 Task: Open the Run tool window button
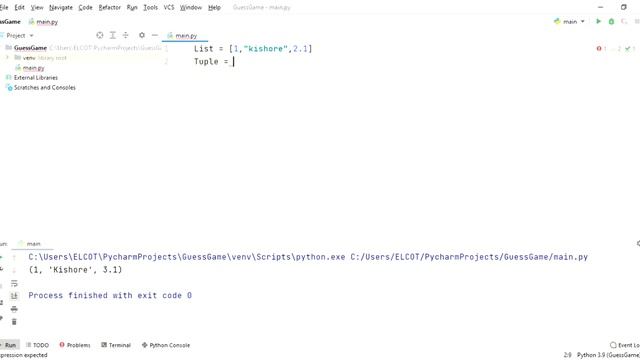(x=8, y=345)
